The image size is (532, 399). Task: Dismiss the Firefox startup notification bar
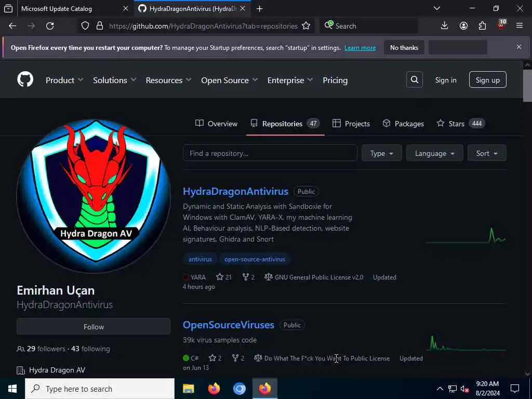point(519,47)
